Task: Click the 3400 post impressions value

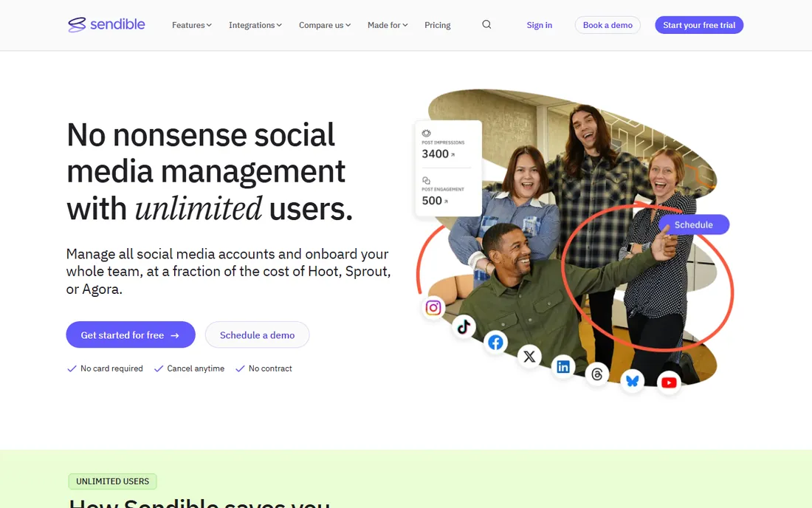Action: [435, 154]
